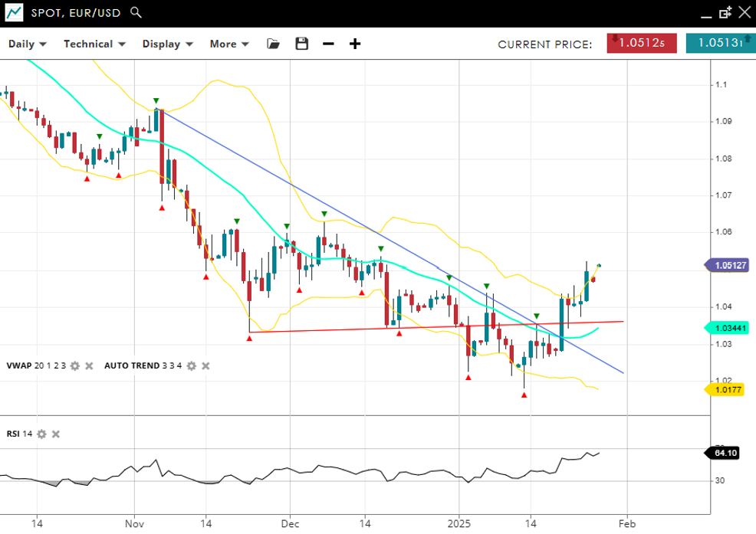The height and width of the screenshot is (534, 756).
Task: Remove the AUTO TREND indicator
Action: pyautogui.click(x=205, y=366)
